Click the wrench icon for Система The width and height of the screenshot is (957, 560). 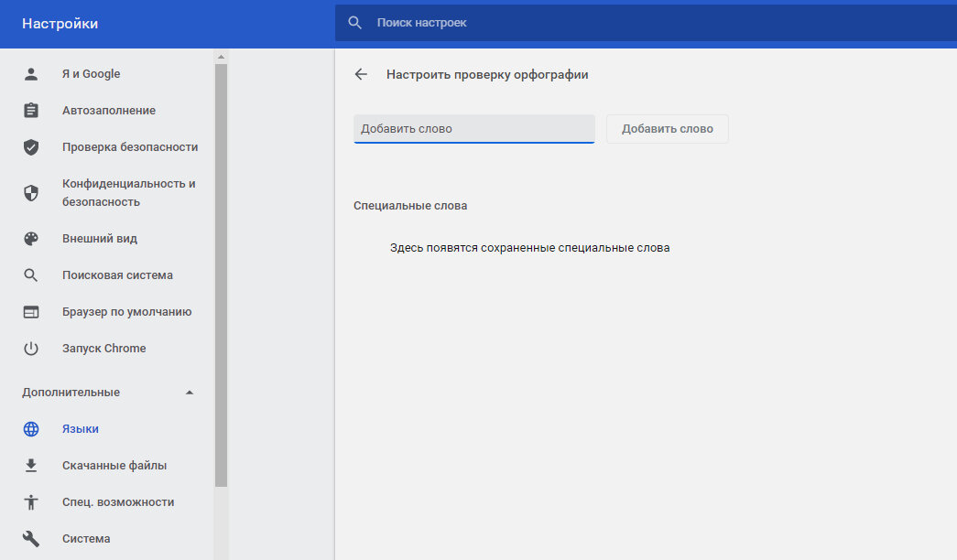click(31, 539)
